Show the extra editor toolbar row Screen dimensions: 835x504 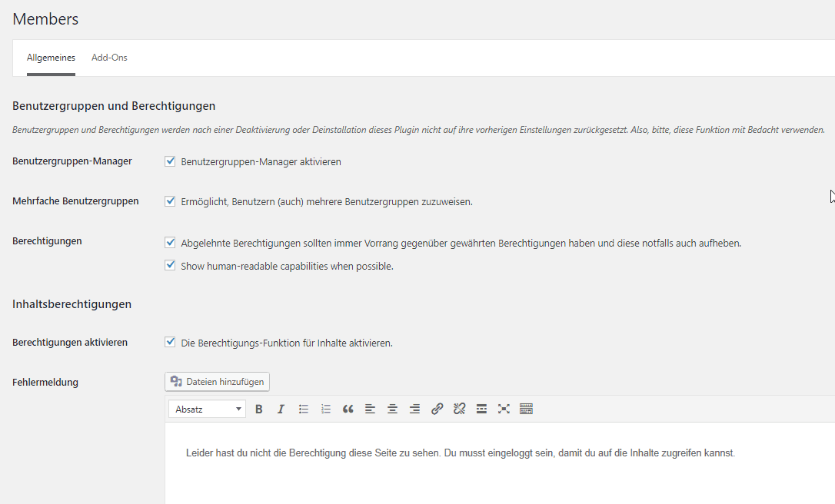click(526, 408)
